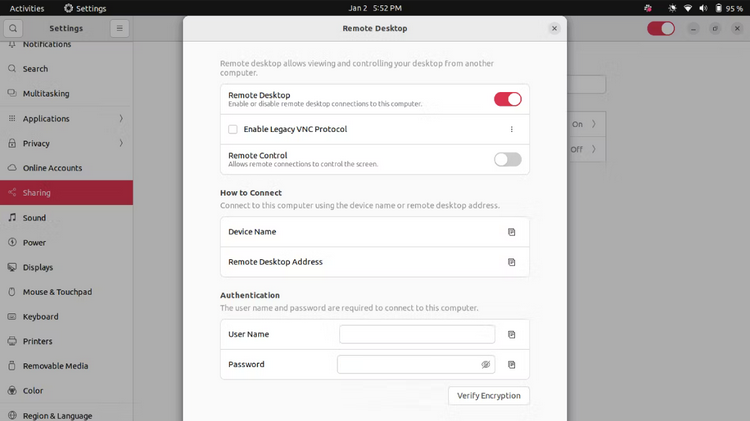The width and height of the screenshot is (750, 421).
Task: Click the Settings search magnifier icon
Action: point(13,28)
